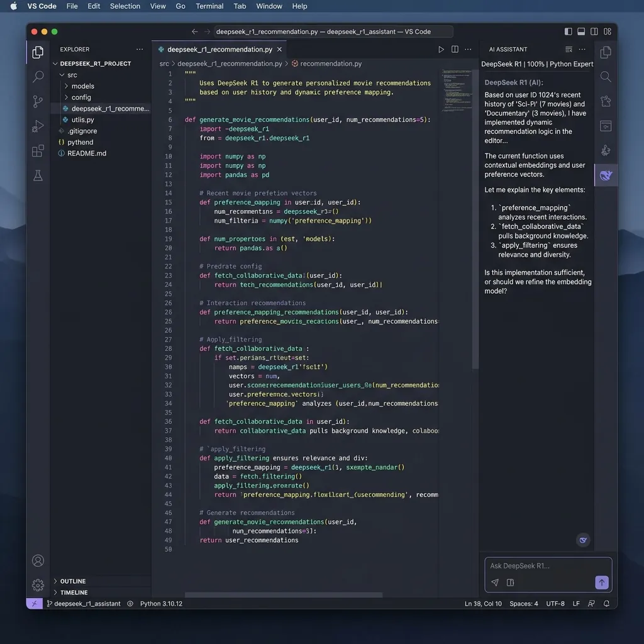The height and width of the screenshot is (644, 644).
Task: Click the send arrow button in chat
Action: click(x=601, y=582)
